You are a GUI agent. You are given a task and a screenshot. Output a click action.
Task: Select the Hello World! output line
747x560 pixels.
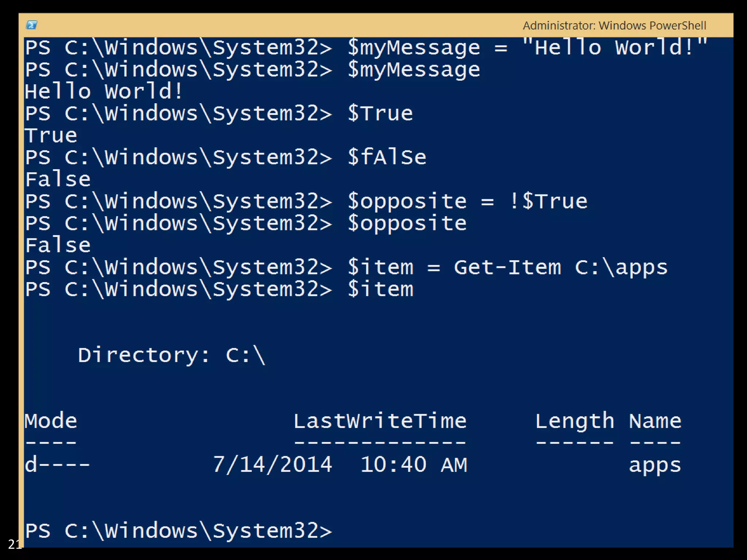[x=103, y=91]
